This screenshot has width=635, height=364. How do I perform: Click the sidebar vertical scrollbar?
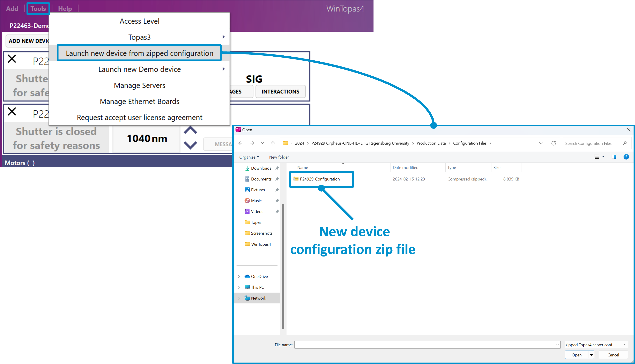[x=283, y=266]
